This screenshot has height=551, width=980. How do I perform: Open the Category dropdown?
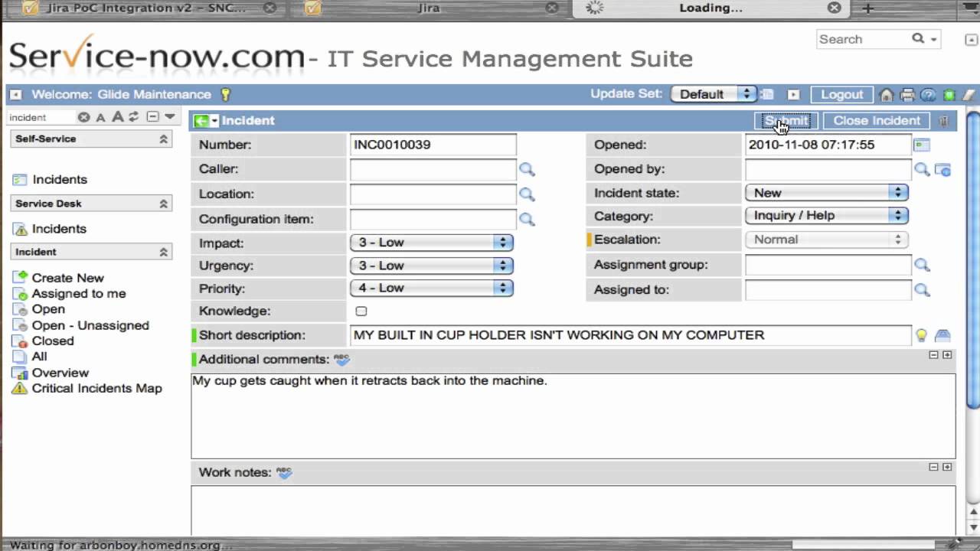[827, 216]
